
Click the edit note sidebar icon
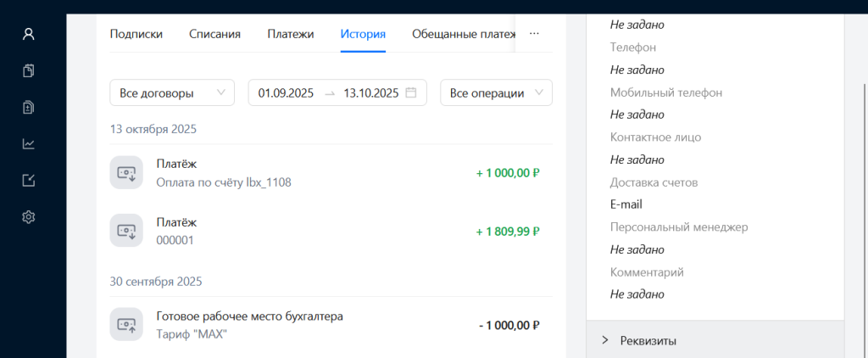pos(29,181)
